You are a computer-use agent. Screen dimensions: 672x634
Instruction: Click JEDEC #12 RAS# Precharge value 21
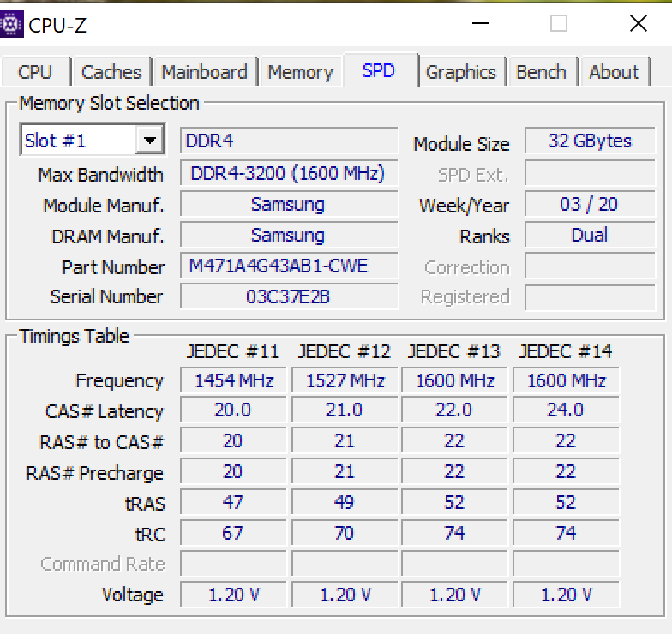click(x=345, y=471)
